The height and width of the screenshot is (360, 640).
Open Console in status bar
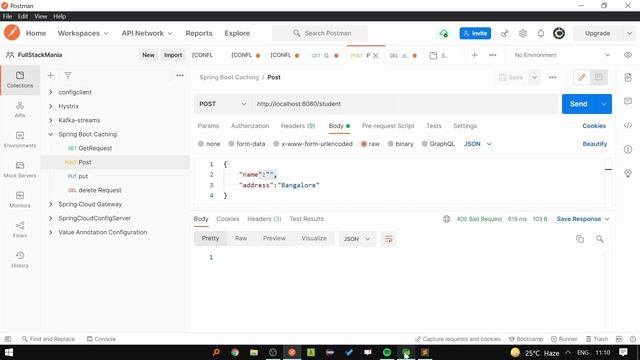tap(101, 339)
